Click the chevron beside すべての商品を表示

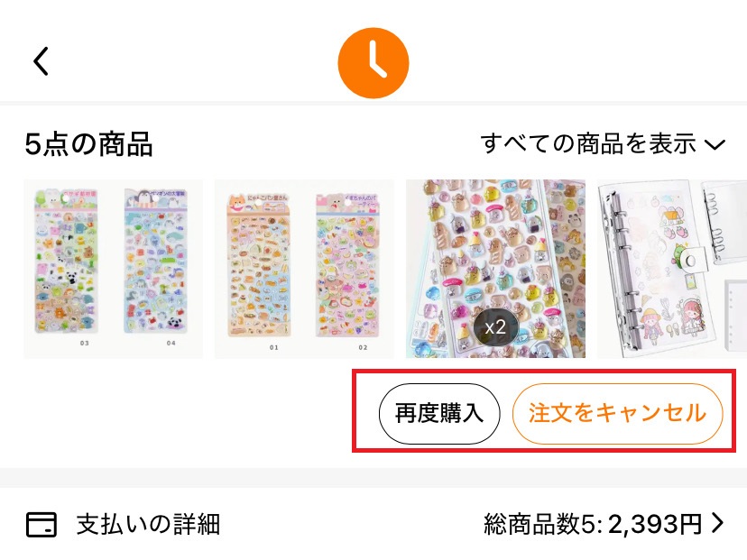[715, 144]
